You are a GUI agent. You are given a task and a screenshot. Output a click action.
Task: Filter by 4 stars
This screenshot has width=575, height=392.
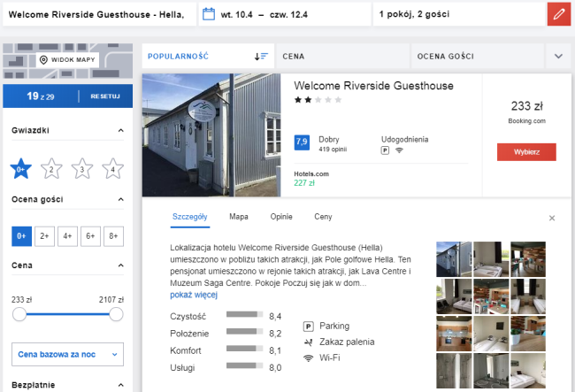point(112,169)
